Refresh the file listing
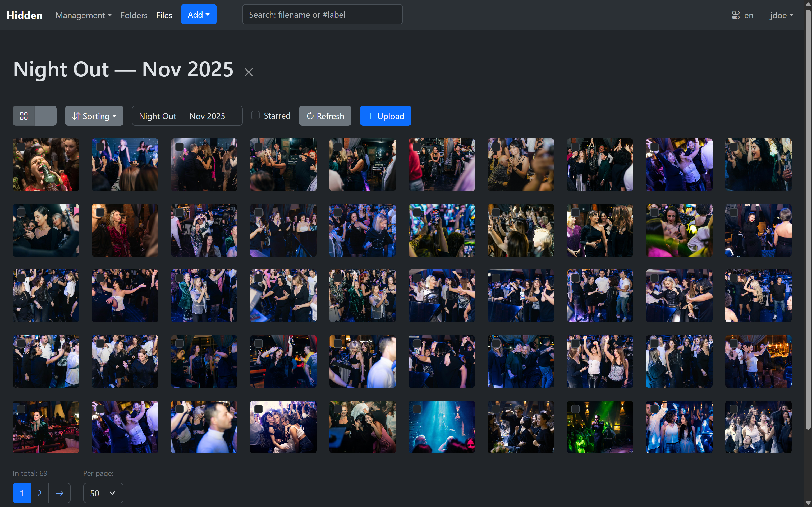 pos(325,116)
